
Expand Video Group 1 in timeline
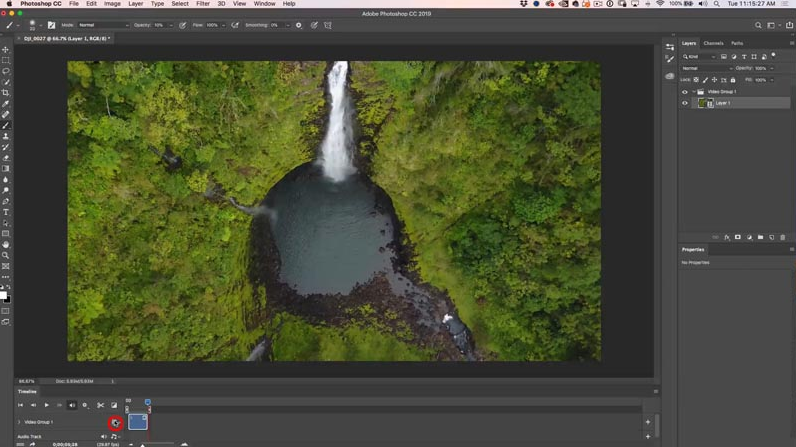point(19,422)
